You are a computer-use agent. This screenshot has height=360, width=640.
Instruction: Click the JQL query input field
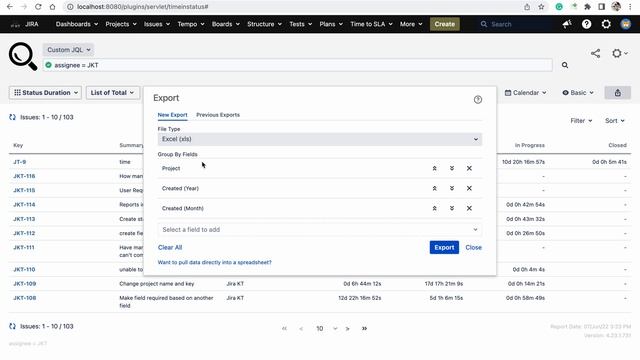298,65
